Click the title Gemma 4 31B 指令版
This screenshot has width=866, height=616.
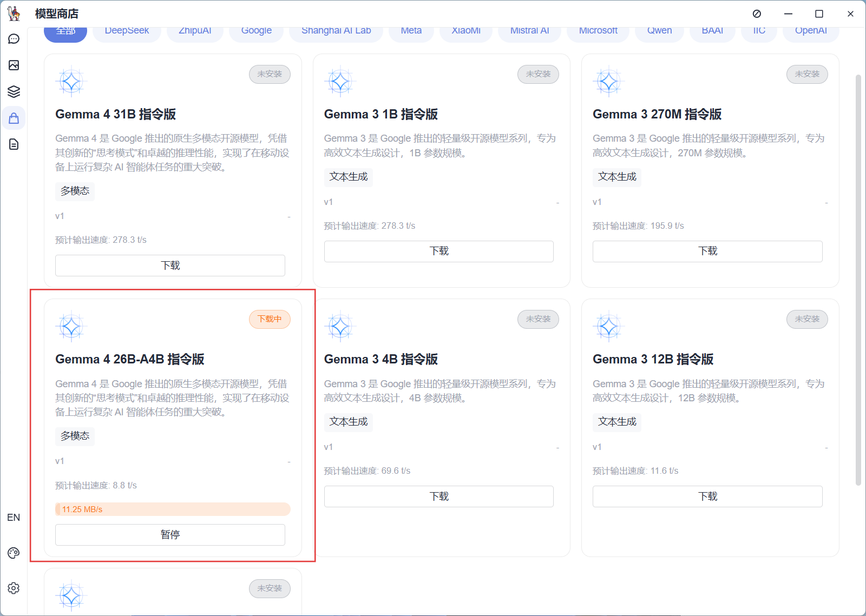[x=116, y=114]
